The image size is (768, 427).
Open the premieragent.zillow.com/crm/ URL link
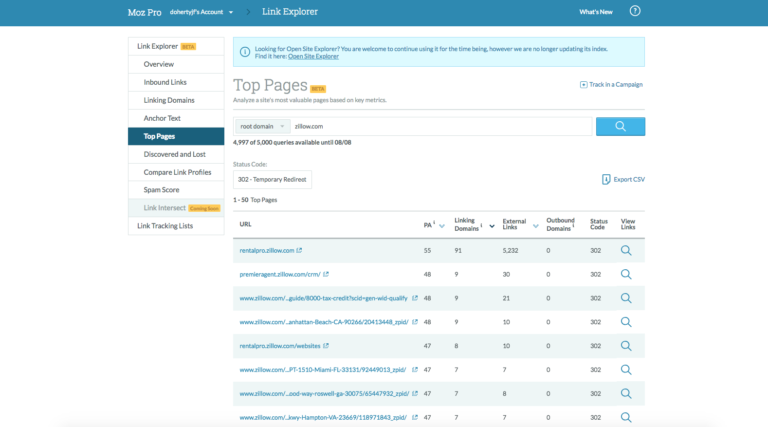coord(280,274)
